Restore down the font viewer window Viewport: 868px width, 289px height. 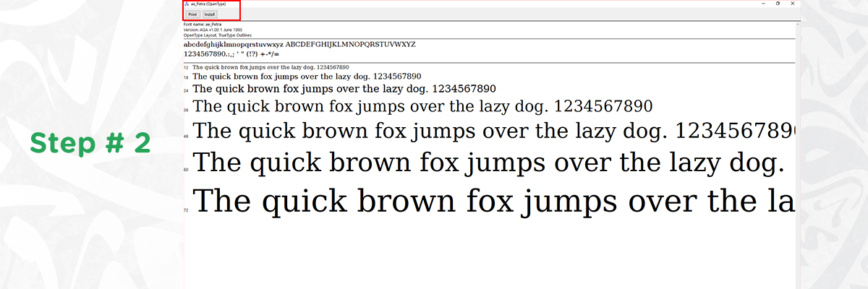[778, 4]
